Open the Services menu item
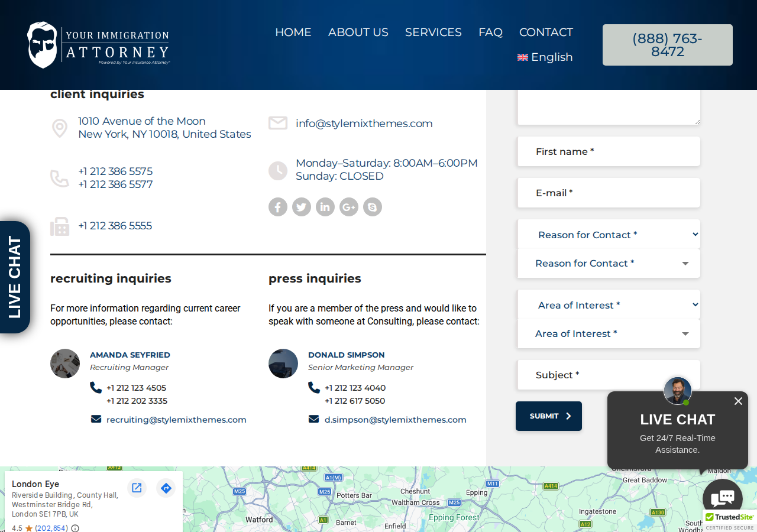This screenshot has width=757, height=532. 434,33
